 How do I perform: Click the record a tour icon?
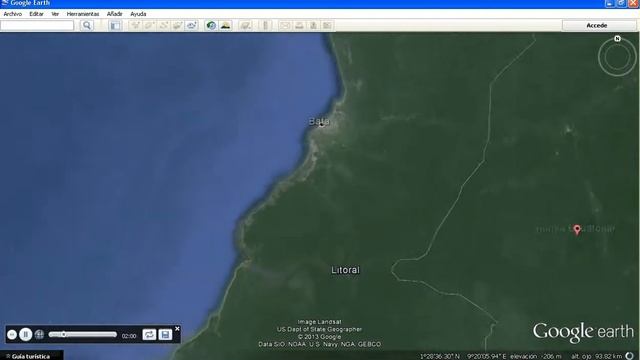click(x=191, y=25)
